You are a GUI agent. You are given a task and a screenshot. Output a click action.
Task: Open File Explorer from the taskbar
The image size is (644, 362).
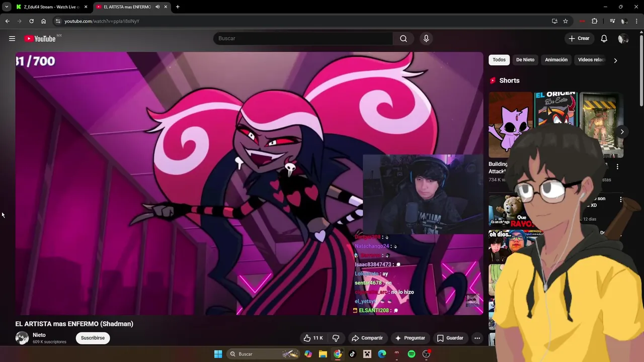click(323, 354)
